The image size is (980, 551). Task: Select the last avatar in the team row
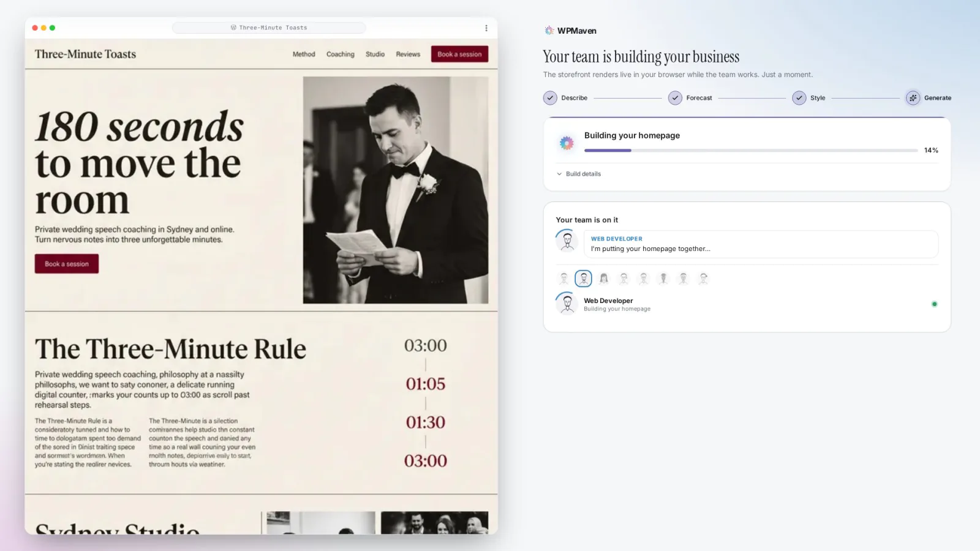pos(703,279)
